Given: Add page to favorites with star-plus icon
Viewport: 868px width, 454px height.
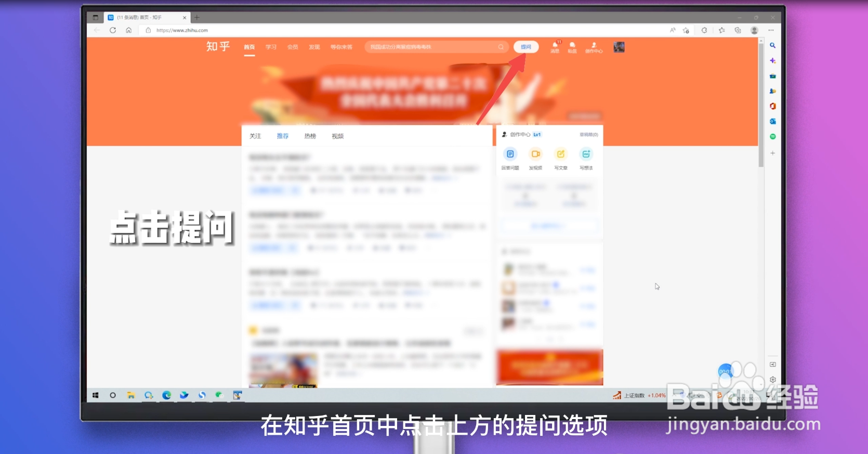Looking at the screenshot, I should click(686, 30).
